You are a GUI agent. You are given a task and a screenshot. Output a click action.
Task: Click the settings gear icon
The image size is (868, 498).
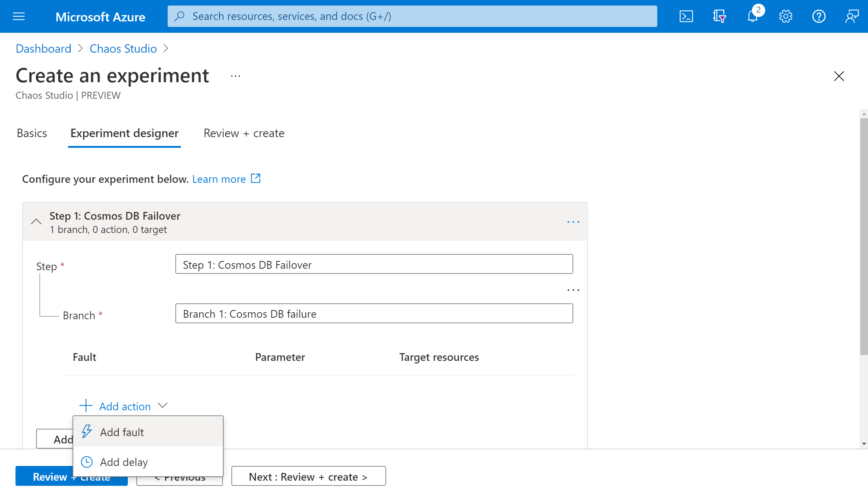[x=786, y=16]
